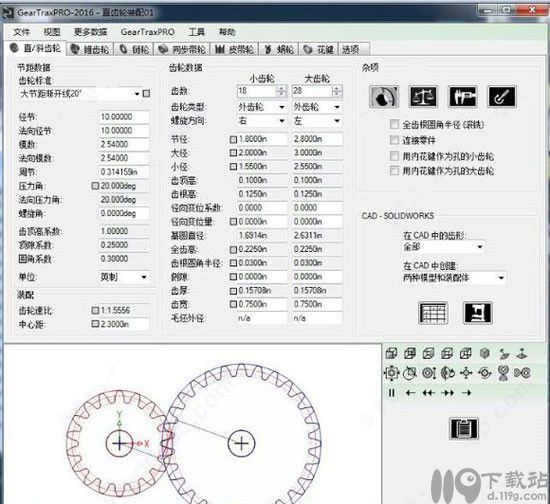Toggle the 连接零件 checkbox
Image resolution: width=550 pixels, height=504 pixels.
[394, 140]
